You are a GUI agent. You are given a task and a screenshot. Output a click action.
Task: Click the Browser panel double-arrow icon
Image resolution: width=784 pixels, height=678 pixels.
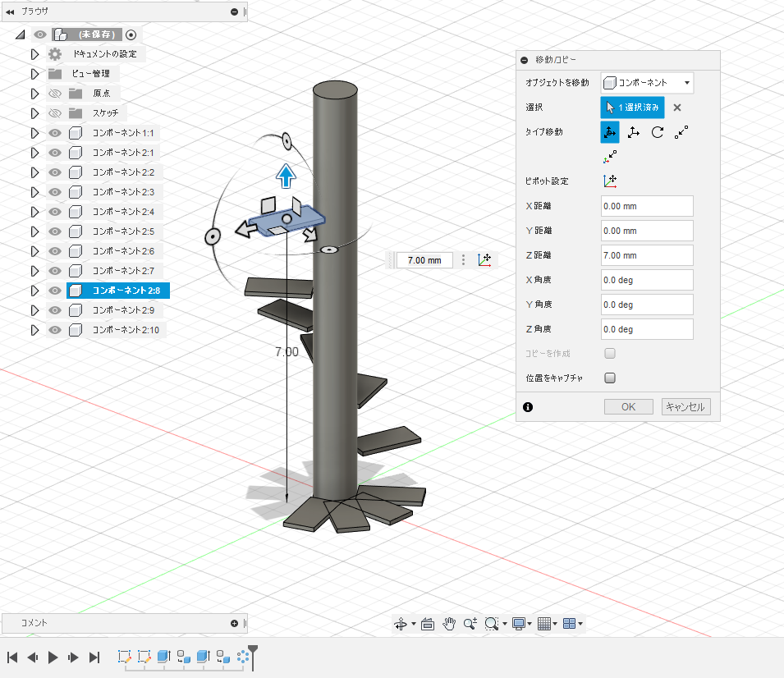coord(10,11)
